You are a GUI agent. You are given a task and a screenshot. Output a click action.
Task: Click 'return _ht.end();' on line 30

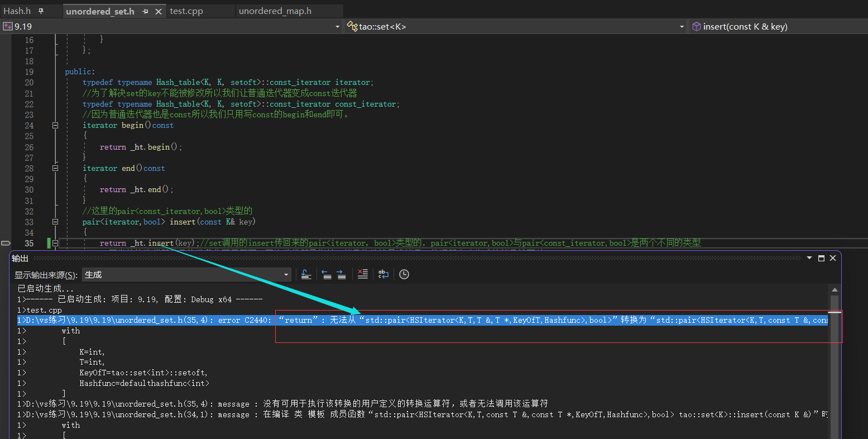136,190
